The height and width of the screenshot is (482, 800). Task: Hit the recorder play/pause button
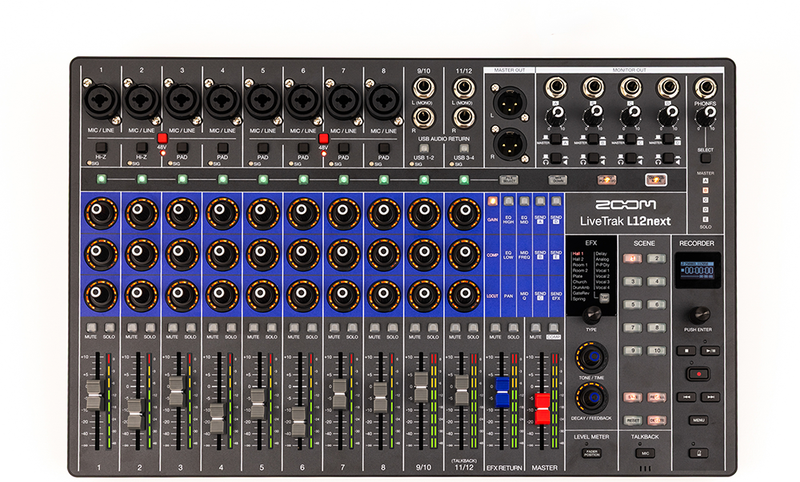point(710,350)
